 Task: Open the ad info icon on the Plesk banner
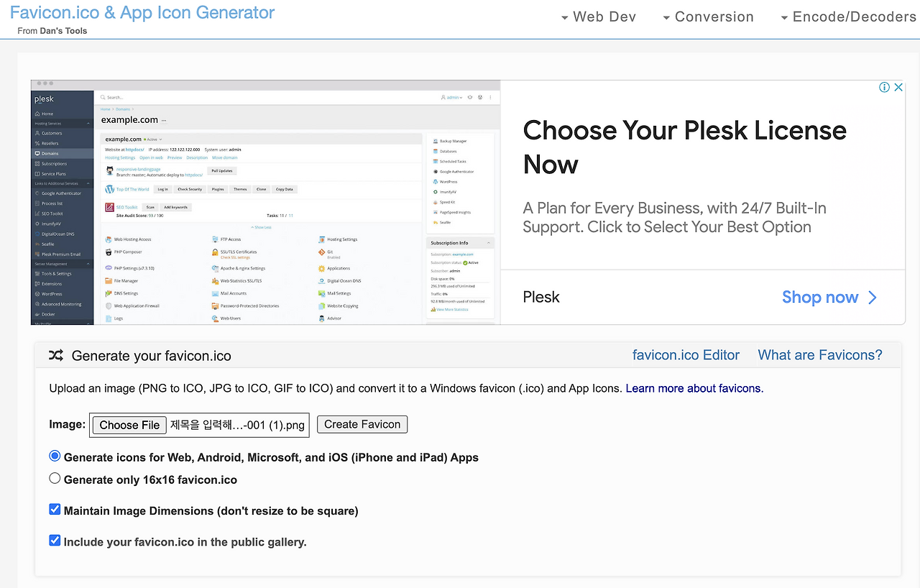(884, 86)
